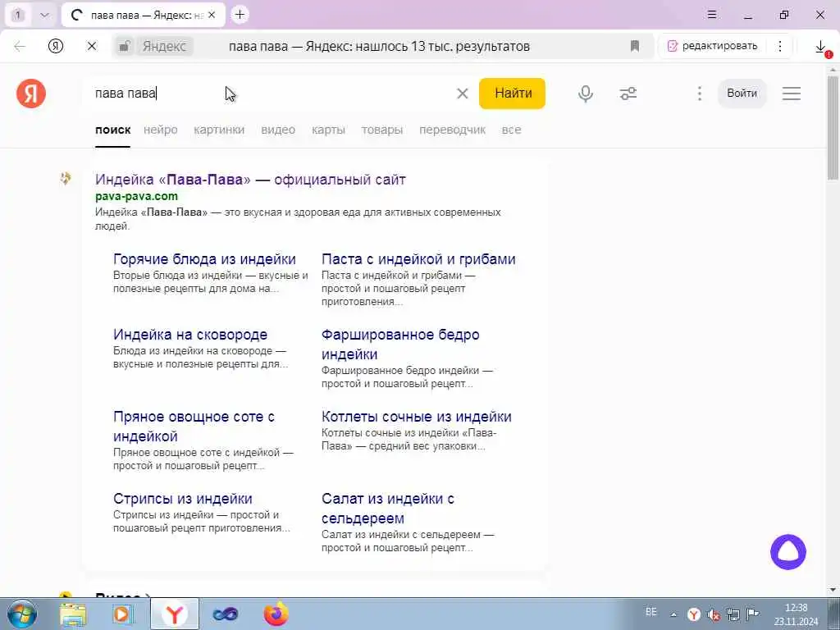This screenshot has height=630, width=840.
Task: Click the Яндекс label in the address bar
Action: click(x=164, y=47)
